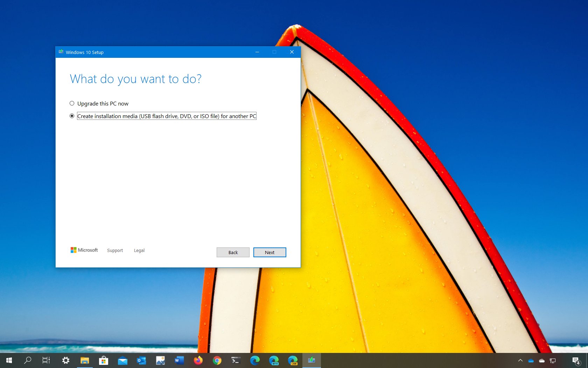The width and height of the screenshot is (588, 368).
Task: Go Back in Windows 10 Setup
Action: pos(233,252)
